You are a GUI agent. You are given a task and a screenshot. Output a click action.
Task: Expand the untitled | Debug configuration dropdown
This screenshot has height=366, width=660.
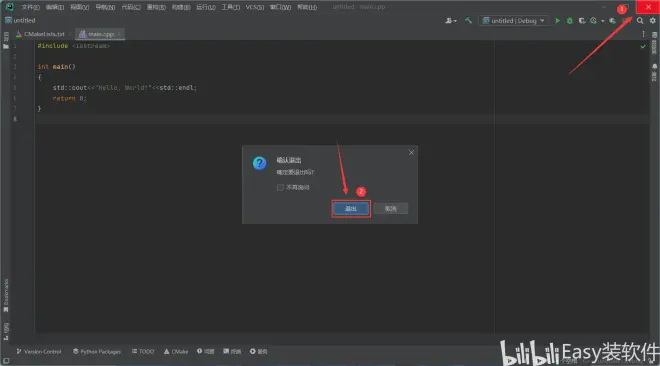point(514,21)
